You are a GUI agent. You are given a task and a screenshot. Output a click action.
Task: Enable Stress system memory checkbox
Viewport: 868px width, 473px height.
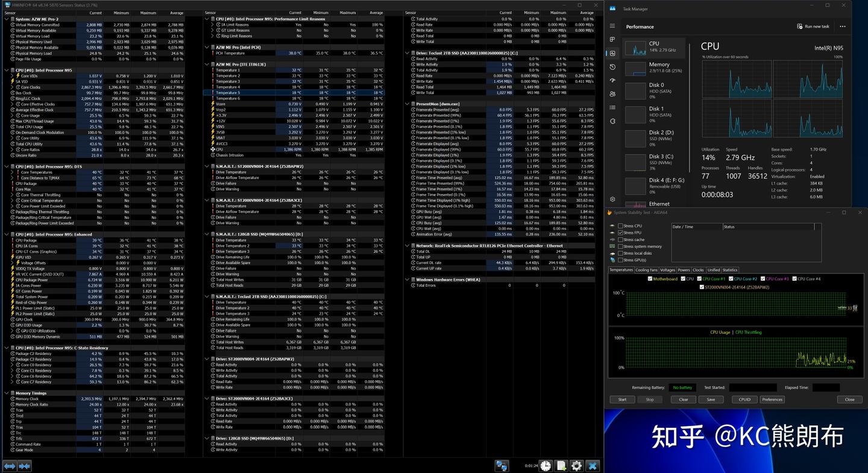(x=620, y=246)
